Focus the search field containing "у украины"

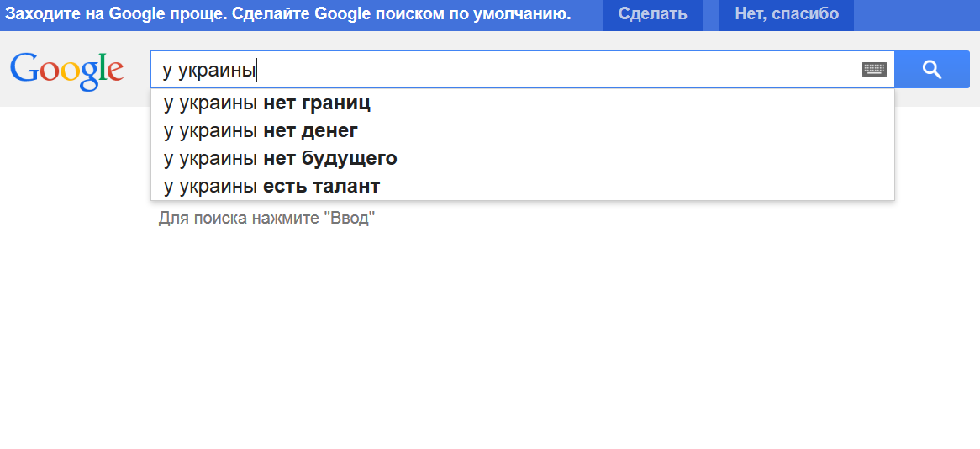tap(523, 70)
